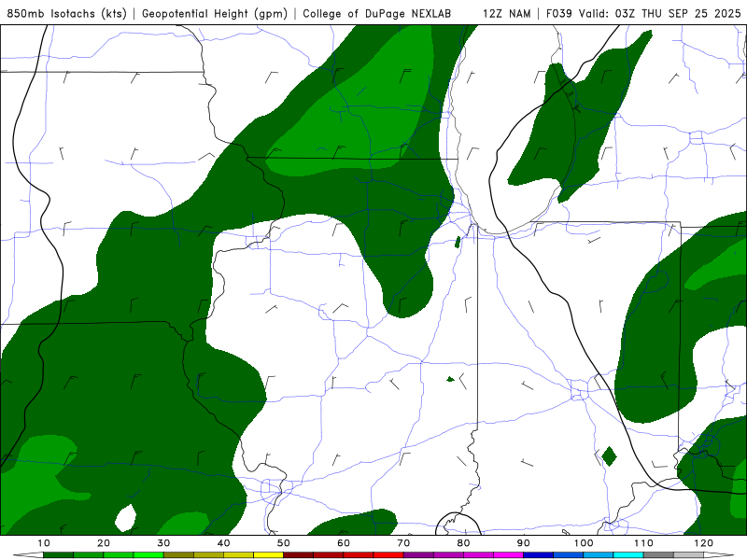Select the blue 95-100 kt legend swatch

click(569, 555)
